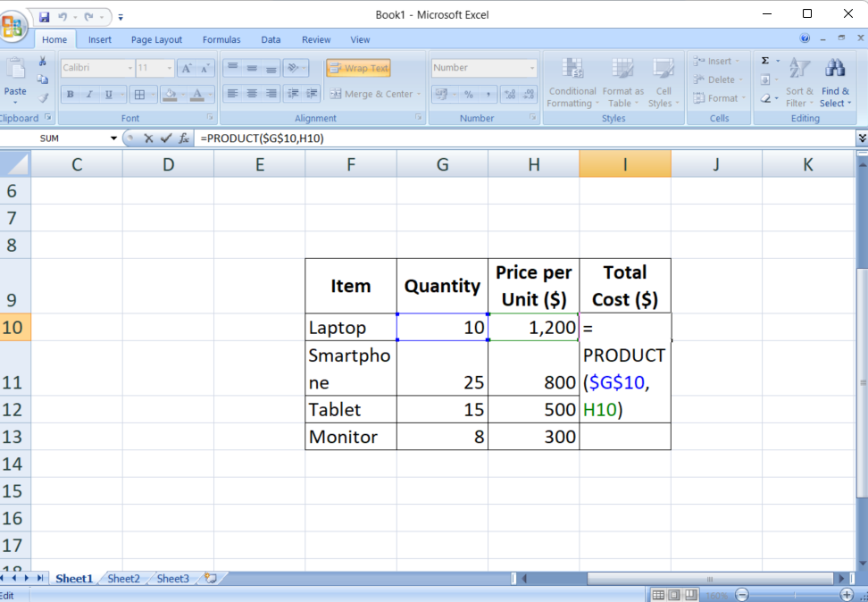Apply Percent Style format
The width and height of the screenshot is (868, 602).
coord(469,95)
